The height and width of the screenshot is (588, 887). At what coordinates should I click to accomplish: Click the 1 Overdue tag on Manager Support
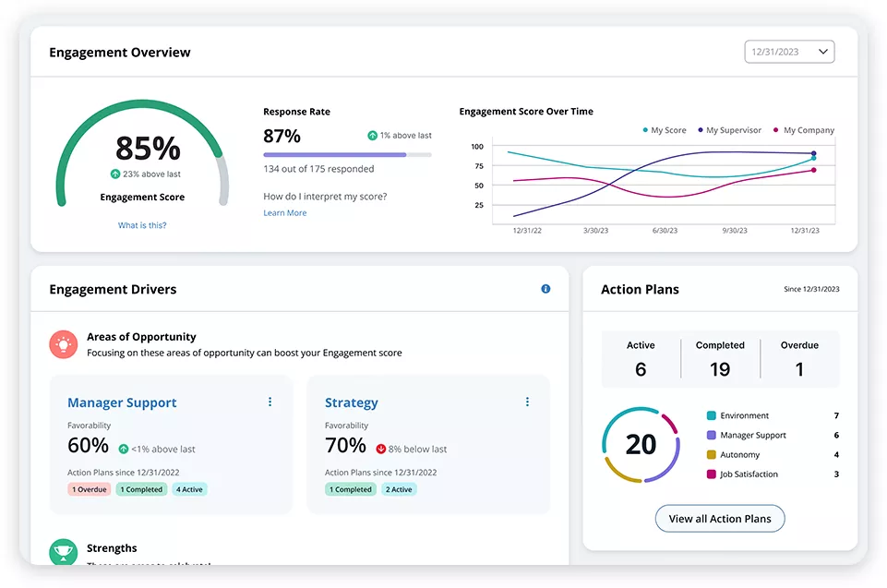[90, 489]
